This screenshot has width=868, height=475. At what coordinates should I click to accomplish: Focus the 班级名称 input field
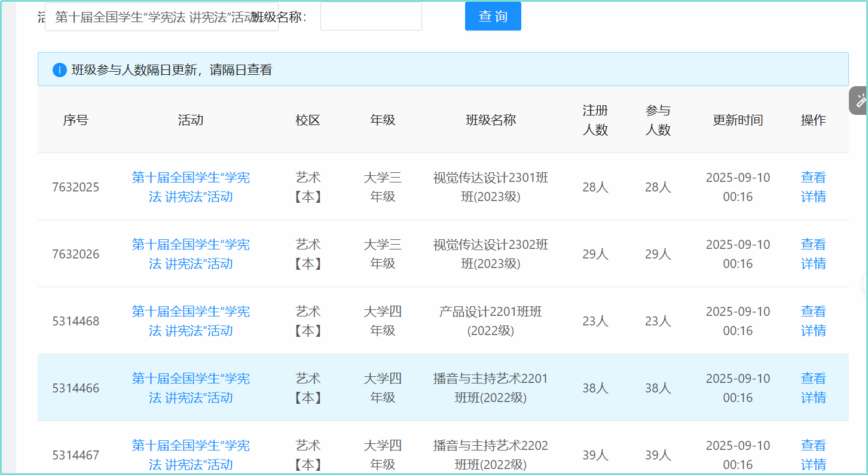[x=371, y=17]
